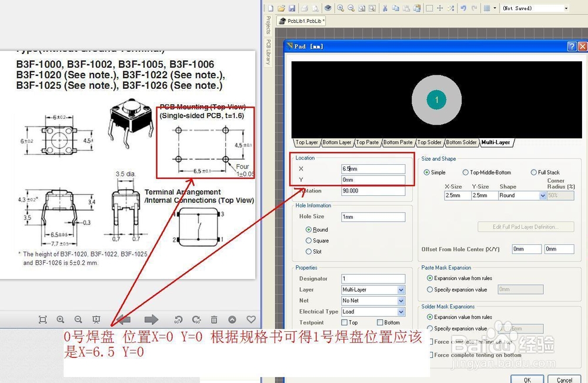Image resolution: width=588 pixels, height=383 pixels.
Task: Open the PcbLib1.PcbLib document tab
Action: [x=301, y=21]
